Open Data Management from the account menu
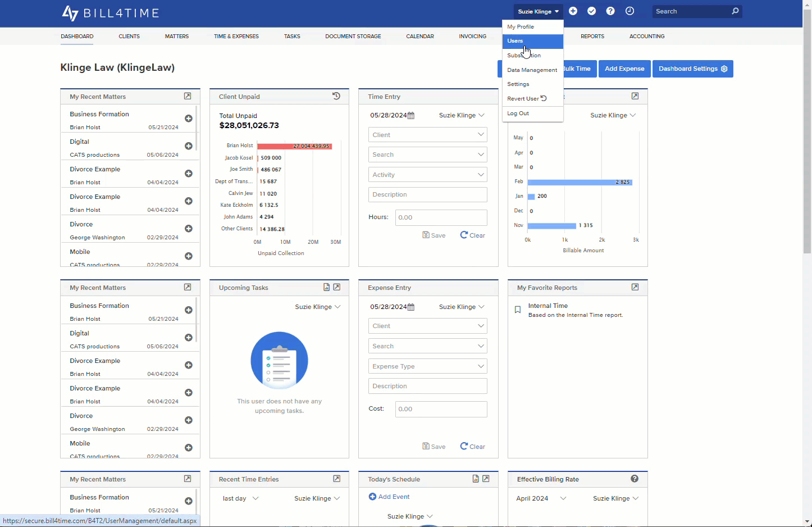The image size is (812, 527). (533, 70)
